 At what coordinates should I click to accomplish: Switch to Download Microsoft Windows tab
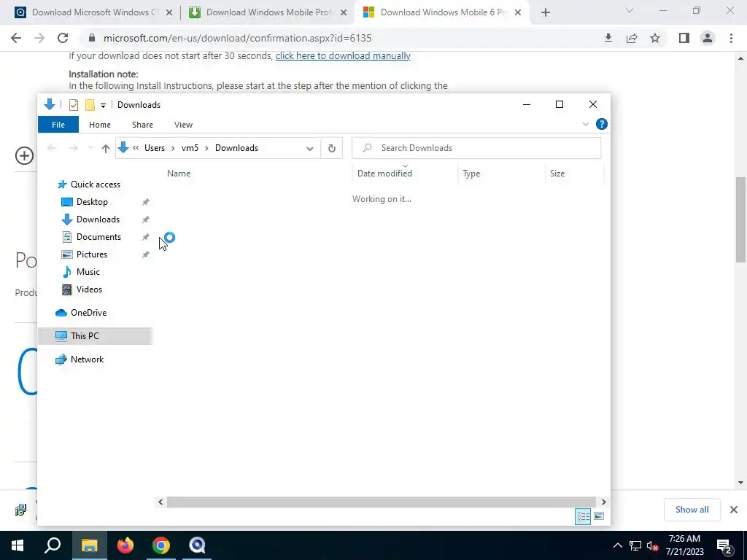tap(94, 12)
